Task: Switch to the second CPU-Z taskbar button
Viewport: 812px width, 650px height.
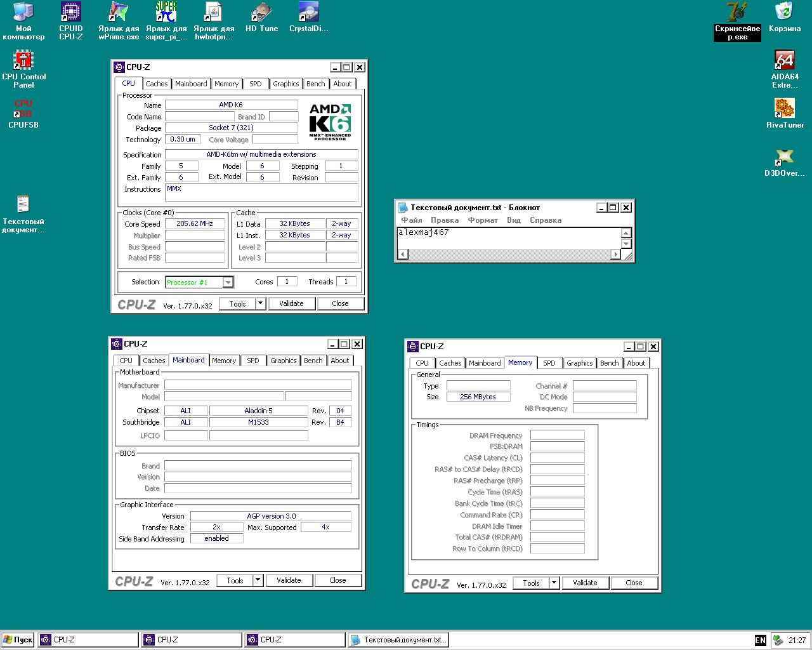Action: pos(192,640)
